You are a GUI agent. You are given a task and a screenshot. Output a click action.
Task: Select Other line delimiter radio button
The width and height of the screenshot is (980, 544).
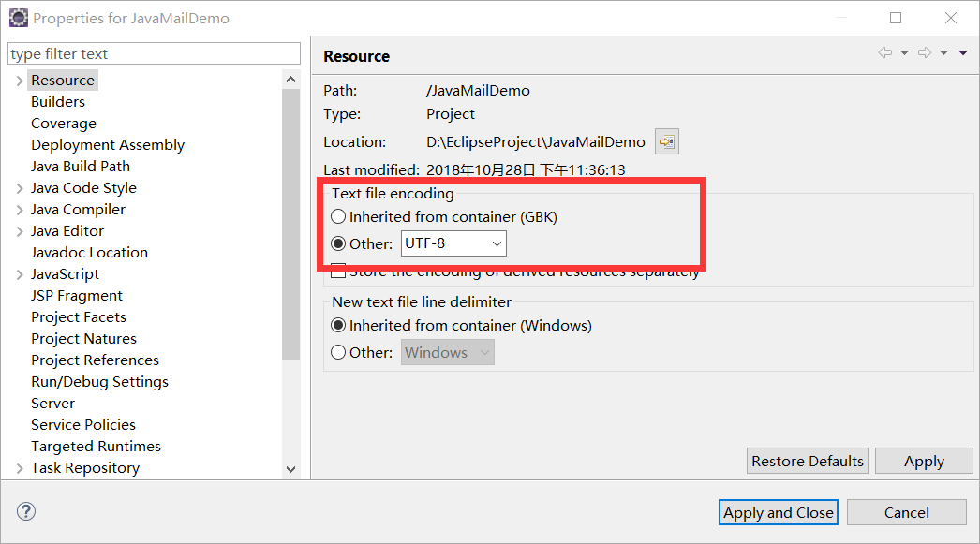[339, 352]
